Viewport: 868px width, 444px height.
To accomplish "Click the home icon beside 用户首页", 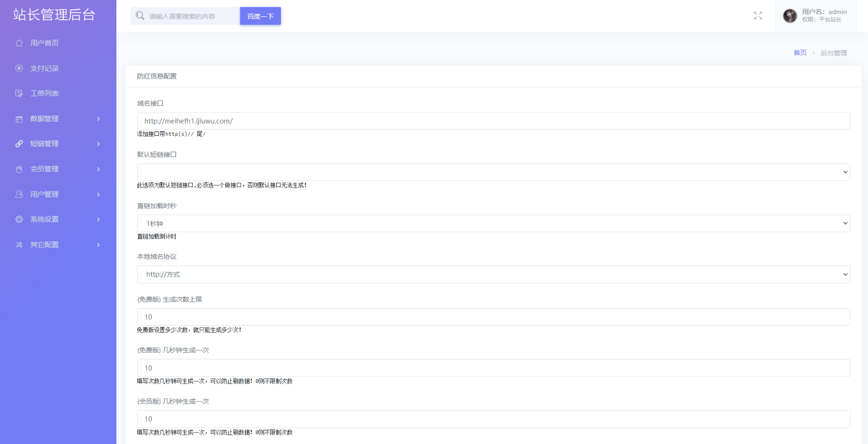I will point(19,43).
